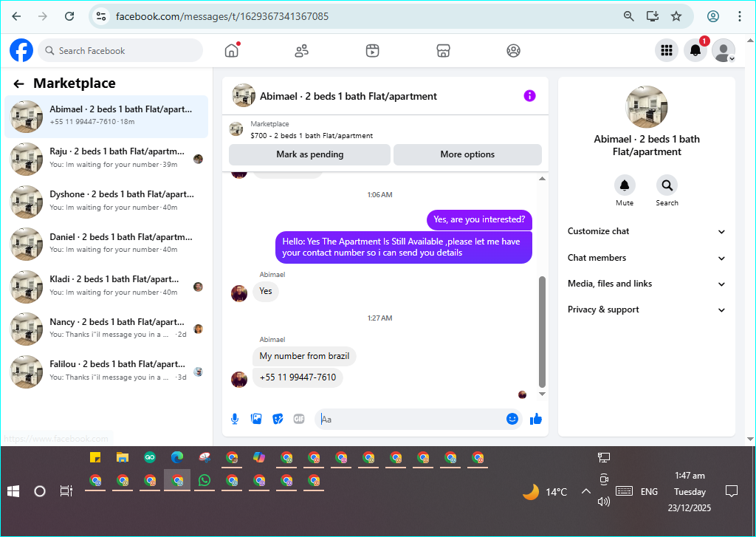Open Nancy conversation in list
Viewport: 756px width, 537px height.
106,329
